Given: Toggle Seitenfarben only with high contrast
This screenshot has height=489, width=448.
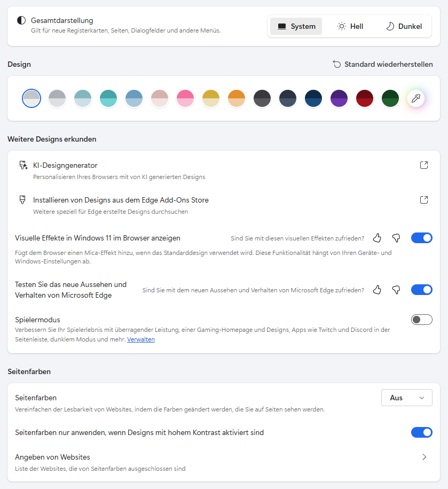Looking at the screenshot, I should pos(421,432).
